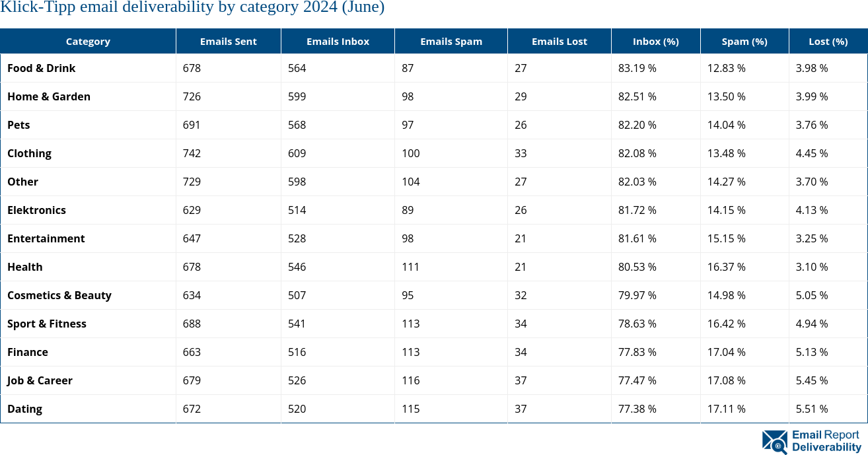
Task: Select the Dating category row
Action: pyautogui.click(x=24, y=409)
